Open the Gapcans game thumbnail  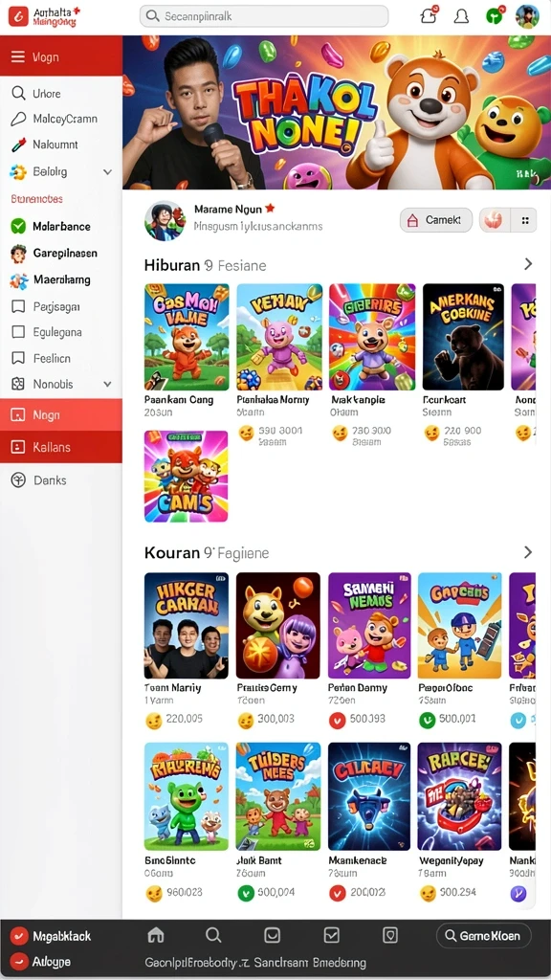pyautogui.click(x=460, y=626)
